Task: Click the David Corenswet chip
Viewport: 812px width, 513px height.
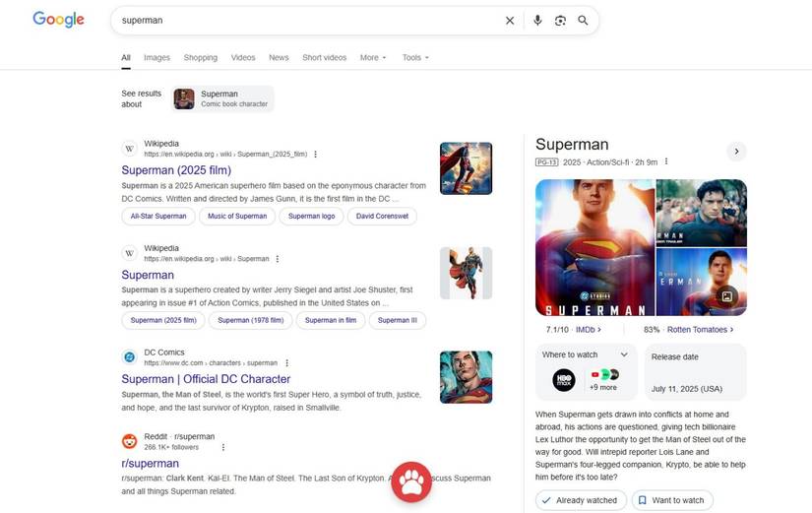Action: (382, 216)
